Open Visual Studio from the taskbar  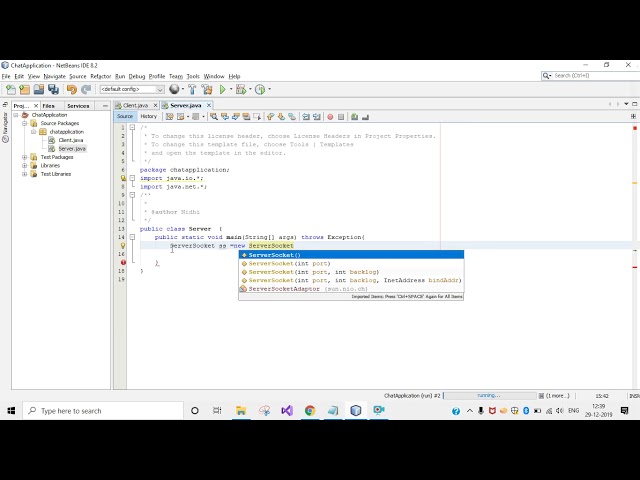coord(287,411)
